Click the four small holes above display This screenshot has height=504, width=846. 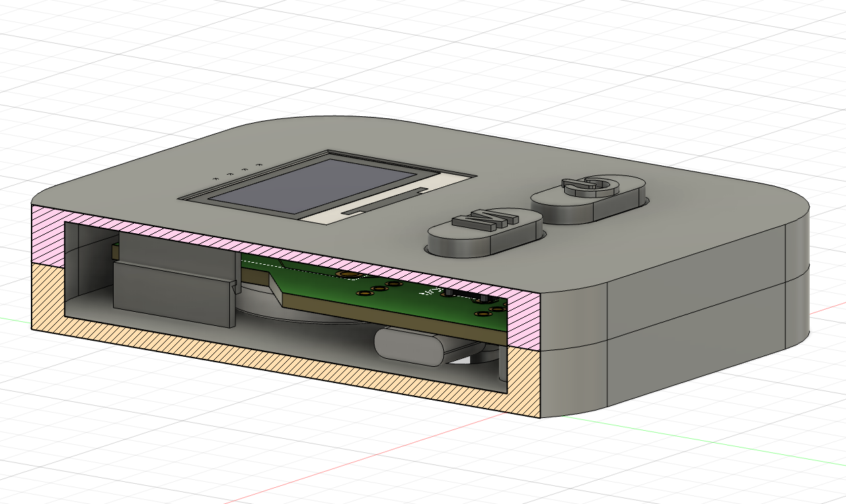click(x=237, y=171)
